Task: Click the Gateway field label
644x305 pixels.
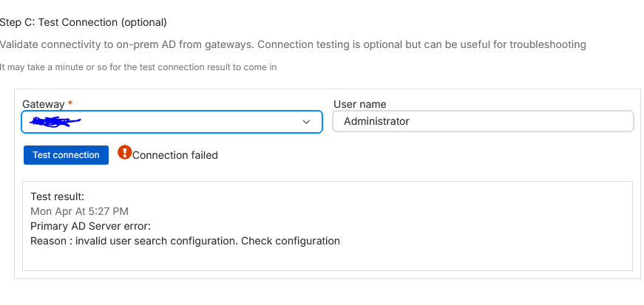Action: tap(43, 104)
